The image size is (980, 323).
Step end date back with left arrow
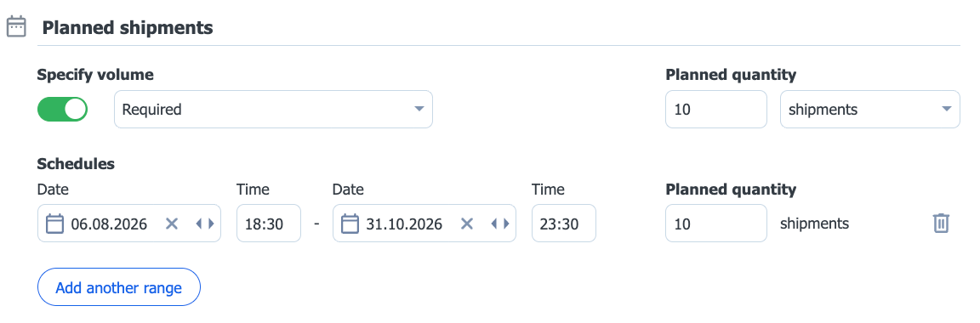click(494, 224)
